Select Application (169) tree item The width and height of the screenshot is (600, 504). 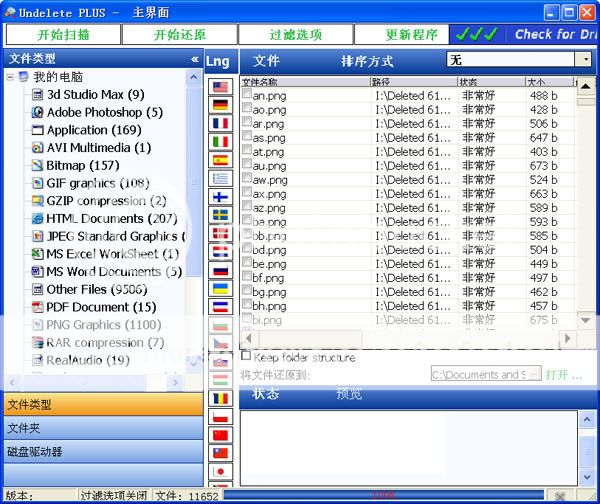tap(94, 130)
